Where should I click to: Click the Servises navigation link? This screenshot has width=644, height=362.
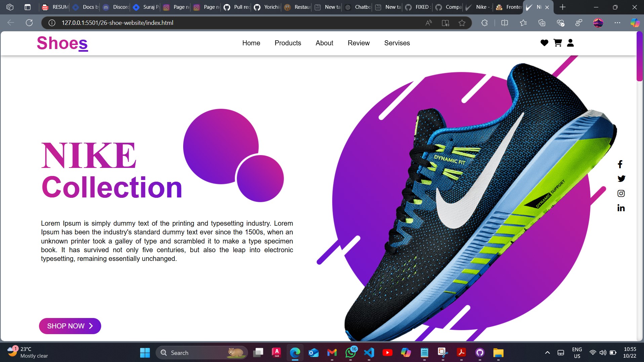397,43
